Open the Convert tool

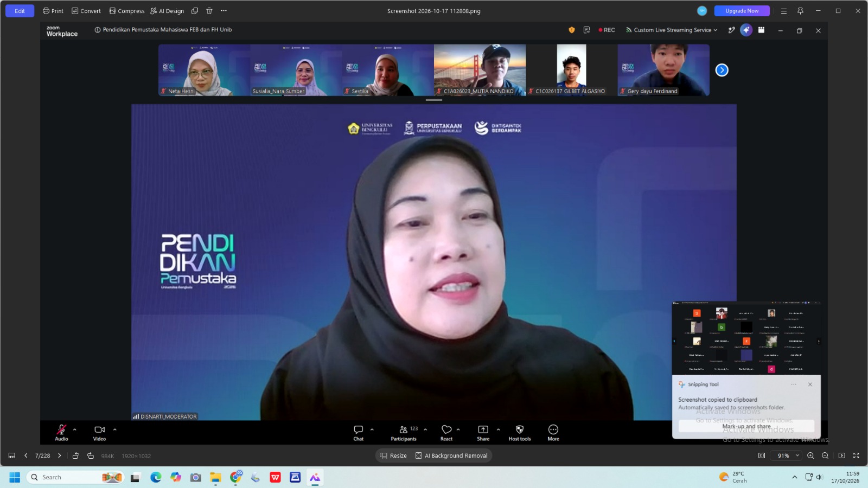tap(86, 11)
